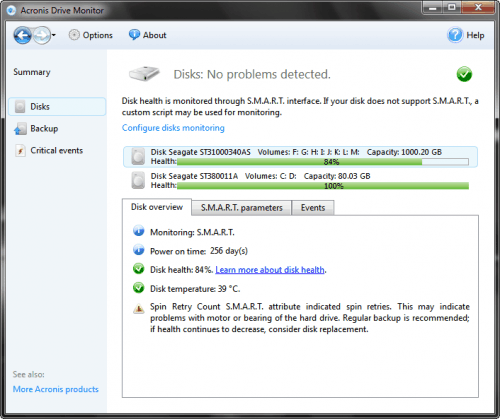This screenshot has height=419, width=500.
Task: Open Learn more about disk health link
Action: (x=270, y=270)
